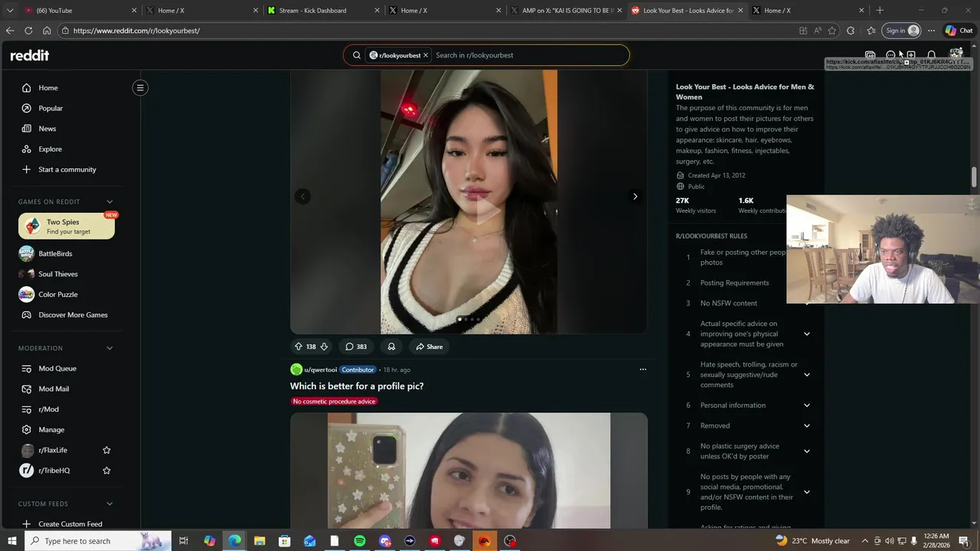Open Spotify from the taskbar
980x551 pixels.
(x=360, y=541)
